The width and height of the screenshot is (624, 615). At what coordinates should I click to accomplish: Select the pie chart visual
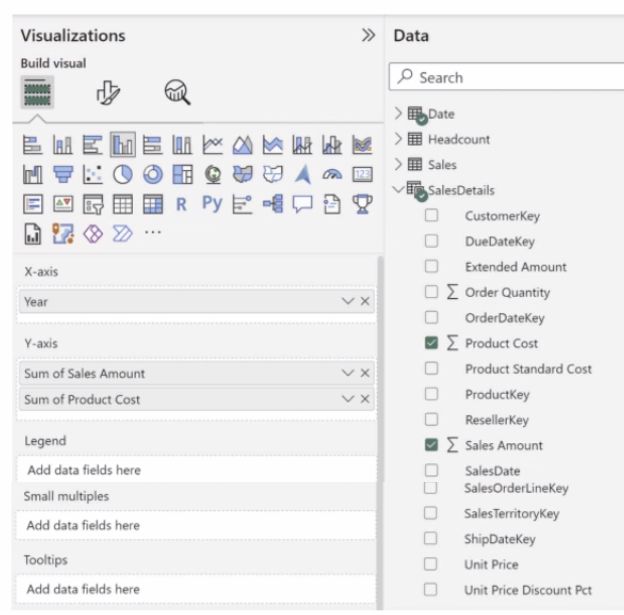pos(123,174)
